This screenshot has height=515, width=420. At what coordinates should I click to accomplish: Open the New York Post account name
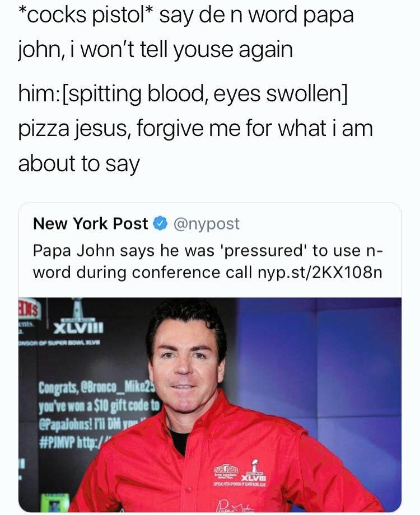pyautogui.click(x=90, y=224)
